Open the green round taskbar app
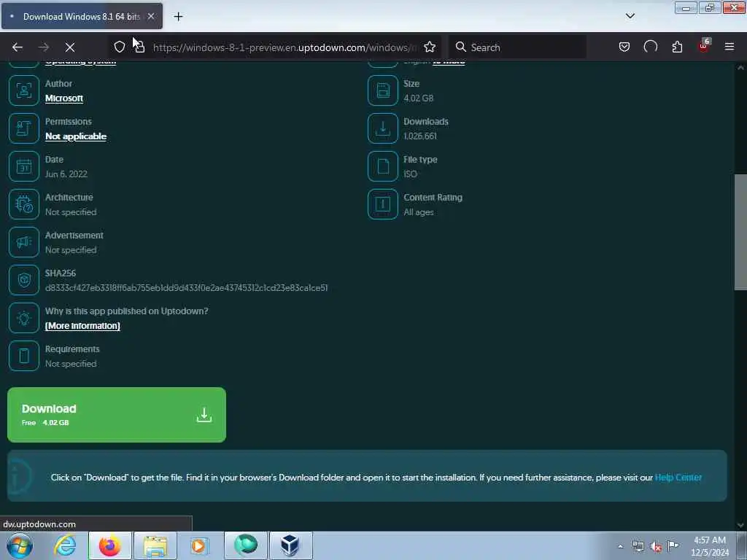The image size is (747, 560). [x=246, y=545]
